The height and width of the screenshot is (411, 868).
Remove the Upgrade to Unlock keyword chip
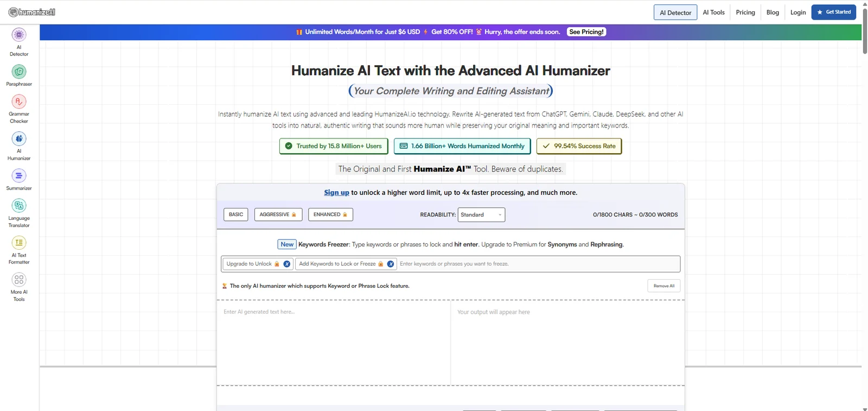pos(287,264)
